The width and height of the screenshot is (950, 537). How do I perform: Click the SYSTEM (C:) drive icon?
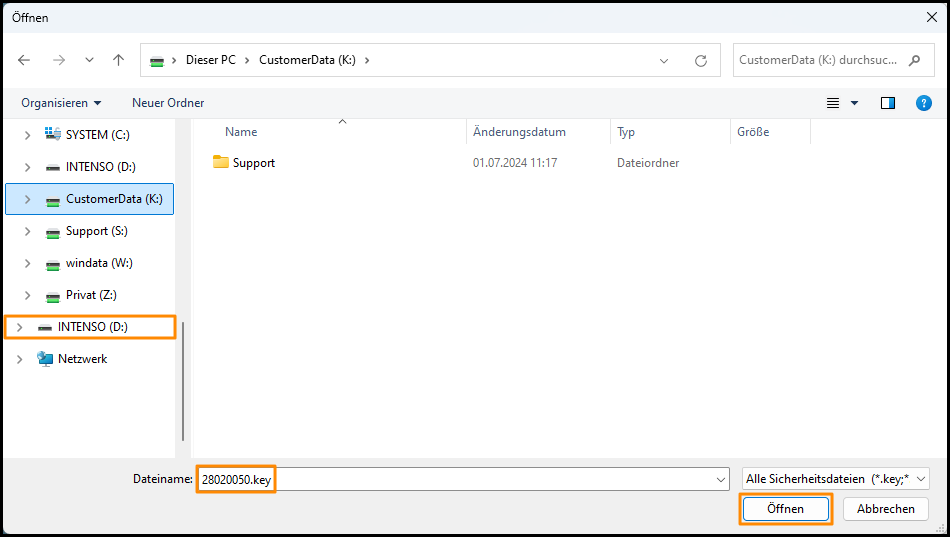(53, 134)
